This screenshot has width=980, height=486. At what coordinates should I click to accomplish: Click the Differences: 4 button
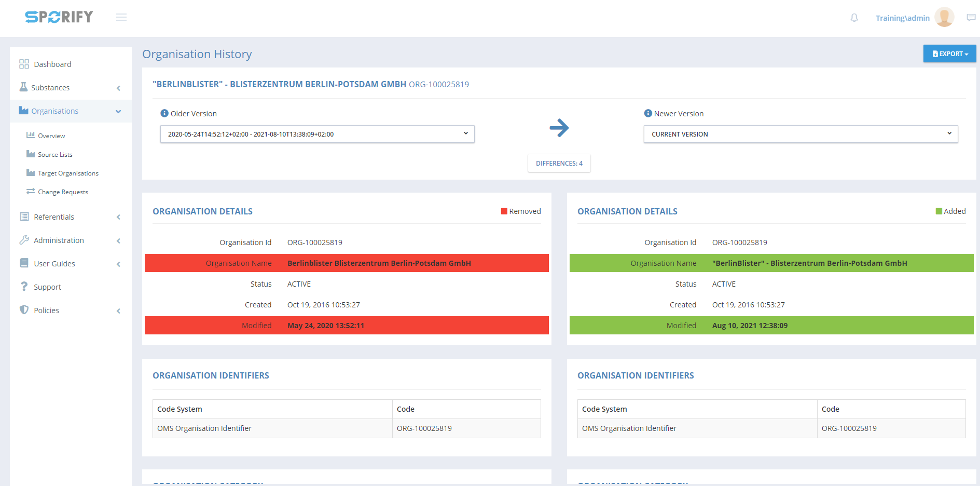559,163
